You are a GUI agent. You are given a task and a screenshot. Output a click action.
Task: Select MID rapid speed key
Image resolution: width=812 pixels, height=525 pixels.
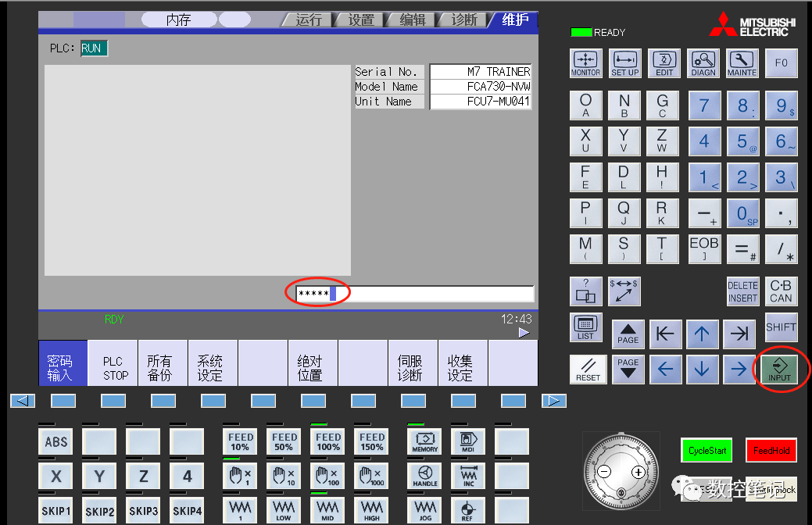(328, 510)
